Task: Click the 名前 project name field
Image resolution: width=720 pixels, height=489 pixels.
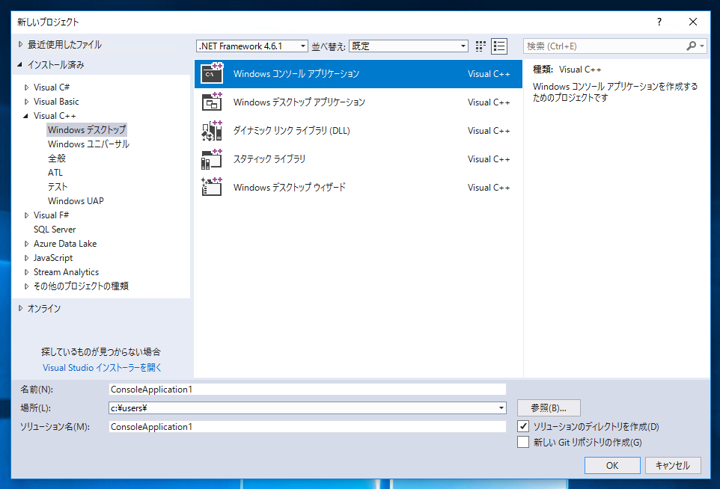Action: (x=308, y=389)
